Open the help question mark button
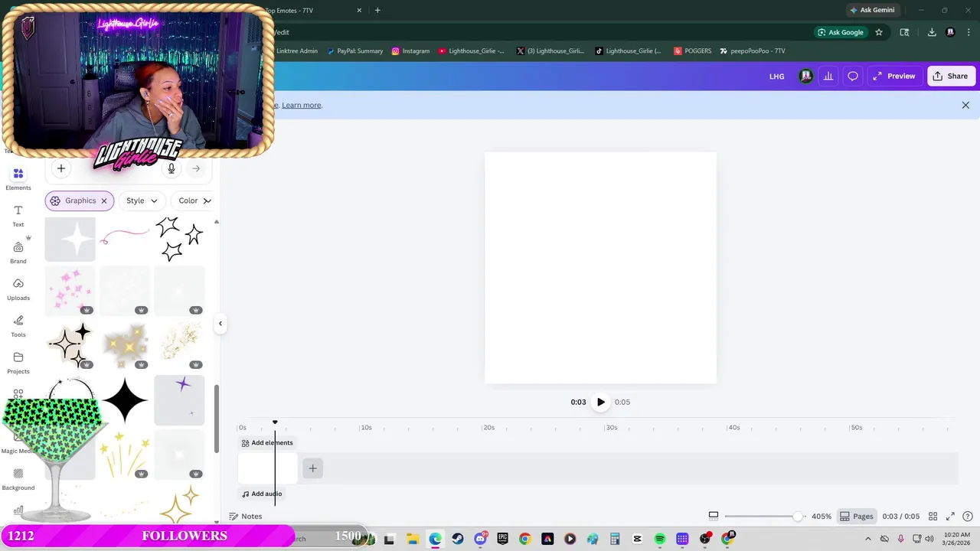 click(x=968, y=517)
